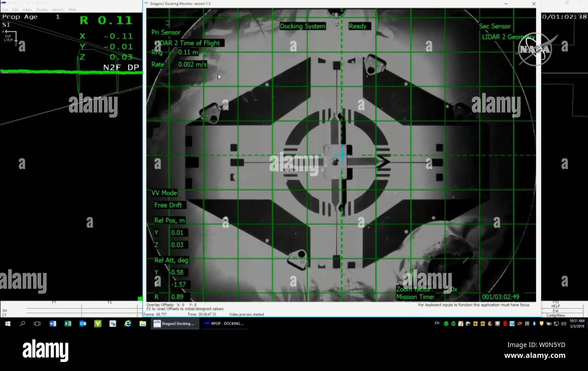
Task: Click the Dragon2 Docking Monitor title icon
Action: tap(146, 3)
